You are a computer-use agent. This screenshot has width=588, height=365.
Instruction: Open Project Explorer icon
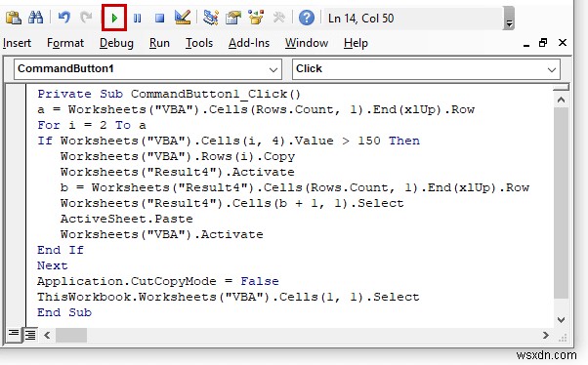[x=211, y=18]
